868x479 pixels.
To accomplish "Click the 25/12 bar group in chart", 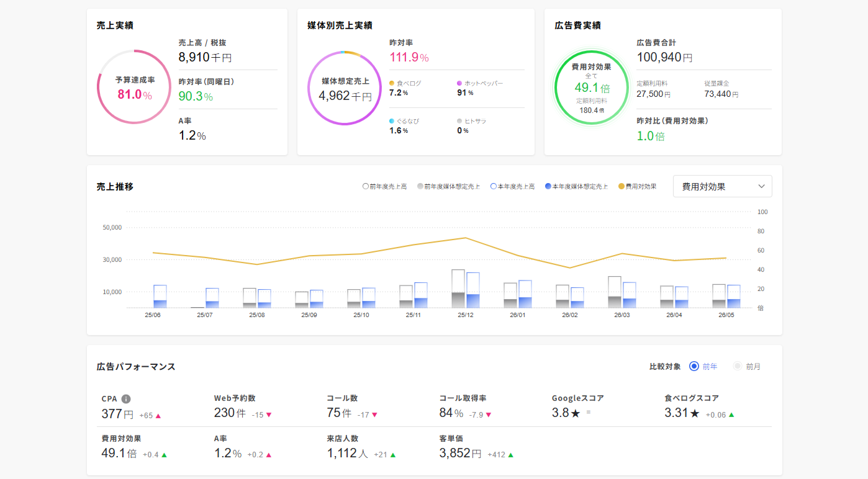I will click(466, 289).
